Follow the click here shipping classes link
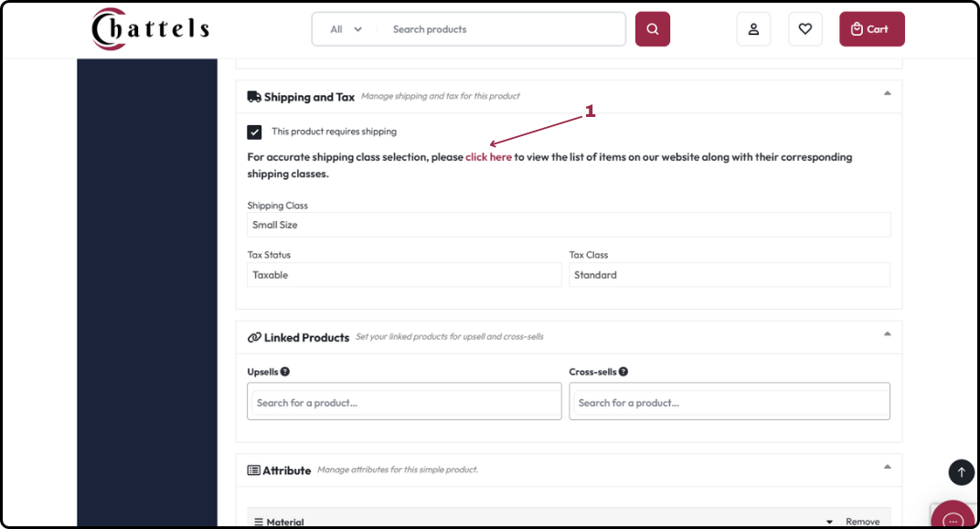The image size is (980, 529). point(488,157)
